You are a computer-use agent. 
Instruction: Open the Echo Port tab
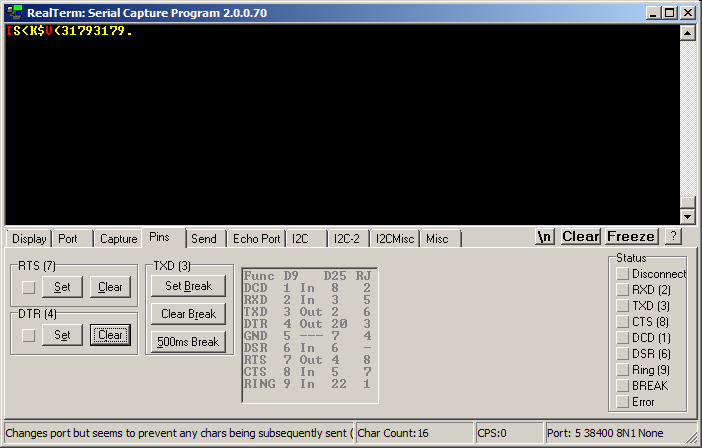pos(256,239)
